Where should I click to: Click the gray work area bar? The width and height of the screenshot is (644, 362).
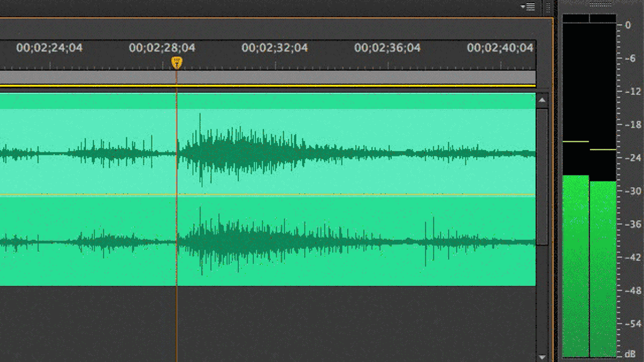[x=268, y=77]
